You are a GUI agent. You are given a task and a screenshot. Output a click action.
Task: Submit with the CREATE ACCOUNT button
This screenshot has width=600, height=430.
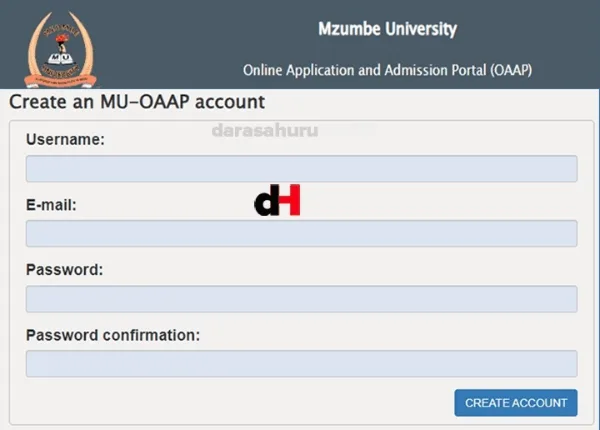pyautogui.click(x=516, y=403)
